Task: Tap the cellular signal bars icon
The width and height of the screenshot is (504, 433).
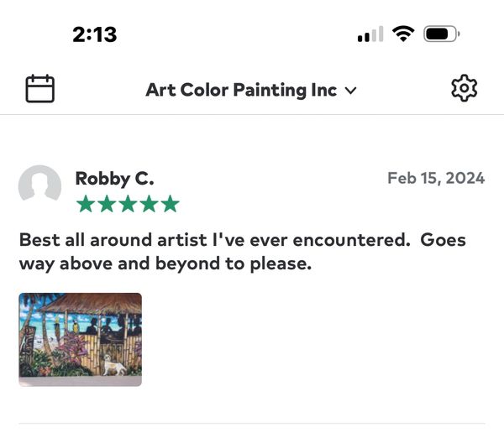Action: [x=370, y=34]
